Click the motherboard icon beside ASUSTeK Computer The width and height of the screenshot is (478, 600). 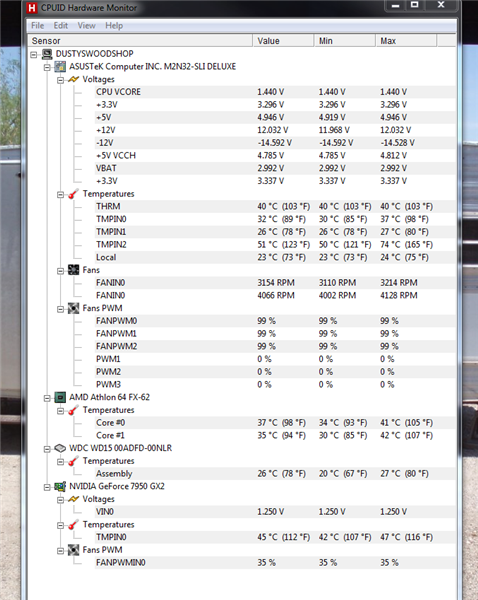[60, 67]
